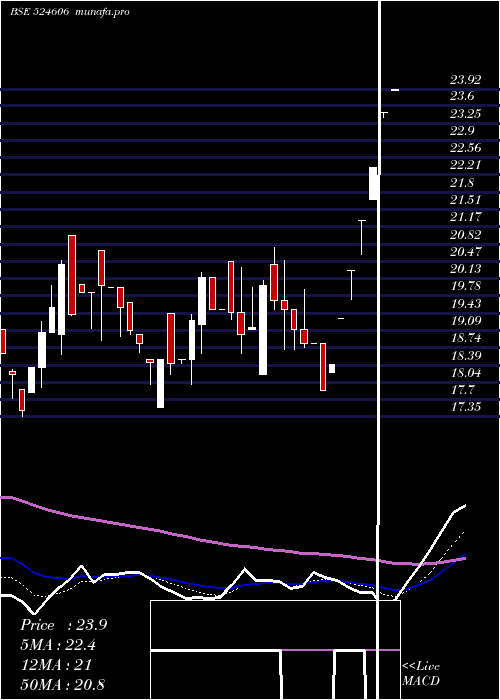Click the 21.17 price axis label

[x=465, y=217]
